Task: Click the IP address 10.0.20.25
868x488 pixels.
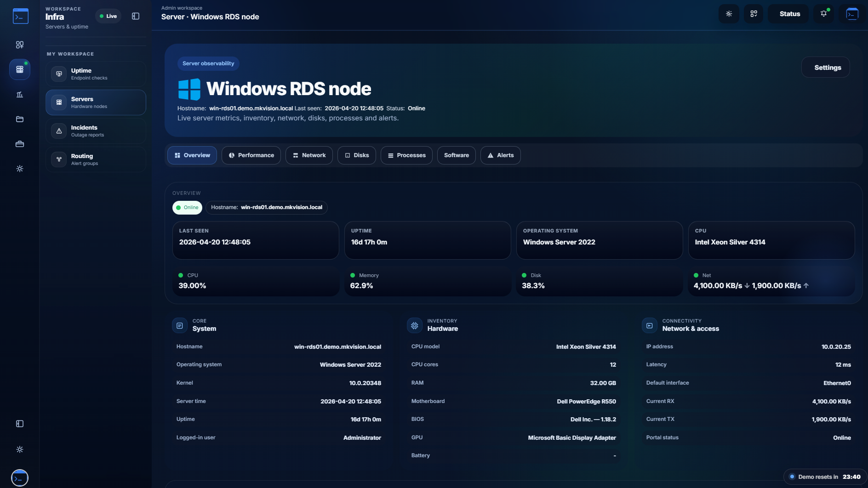Action: [836, 347]
